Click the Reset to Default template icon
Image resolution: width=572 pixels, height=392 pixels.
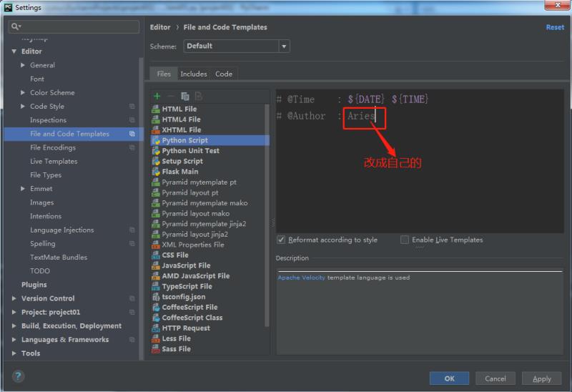[199, 96]
